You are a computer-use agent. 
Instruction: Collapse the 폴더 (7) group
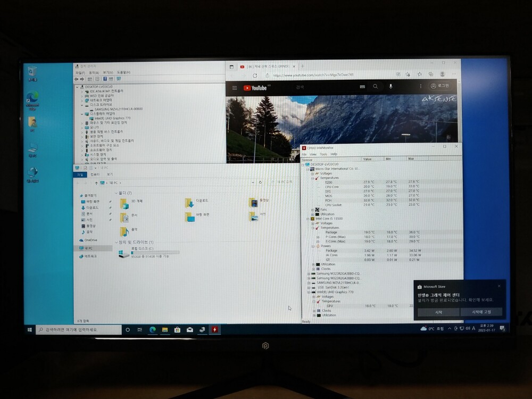(116, 193)
